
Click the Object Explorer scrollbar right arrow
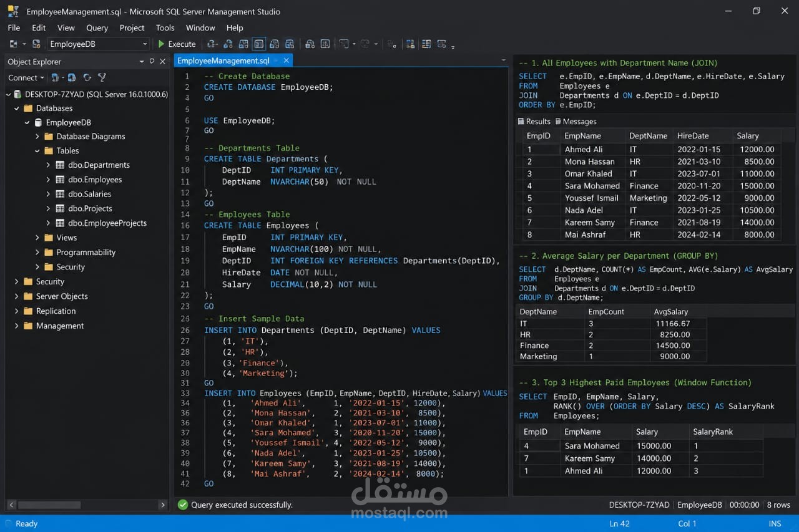point(163,505)
